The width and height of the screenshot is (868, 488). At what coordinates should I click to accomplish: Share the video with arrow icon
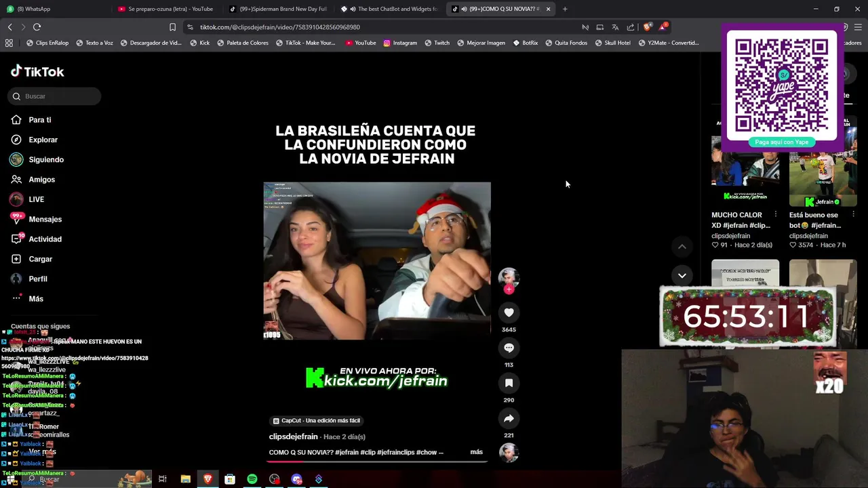pyautogui.click(x=509, y=418)
